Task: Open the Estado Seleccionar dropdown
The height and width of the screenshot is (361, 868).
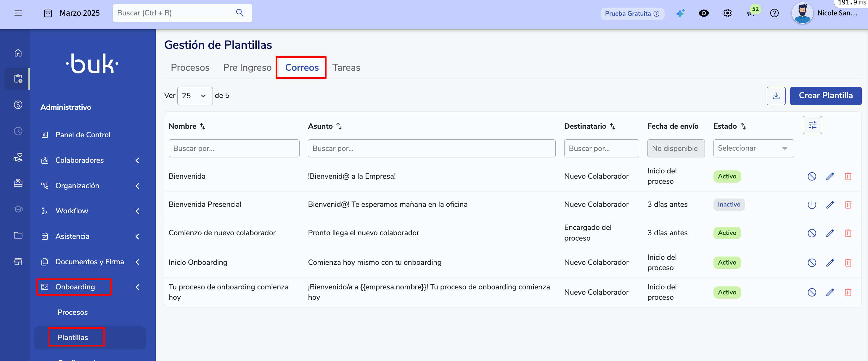Action: tap(753, 149)
